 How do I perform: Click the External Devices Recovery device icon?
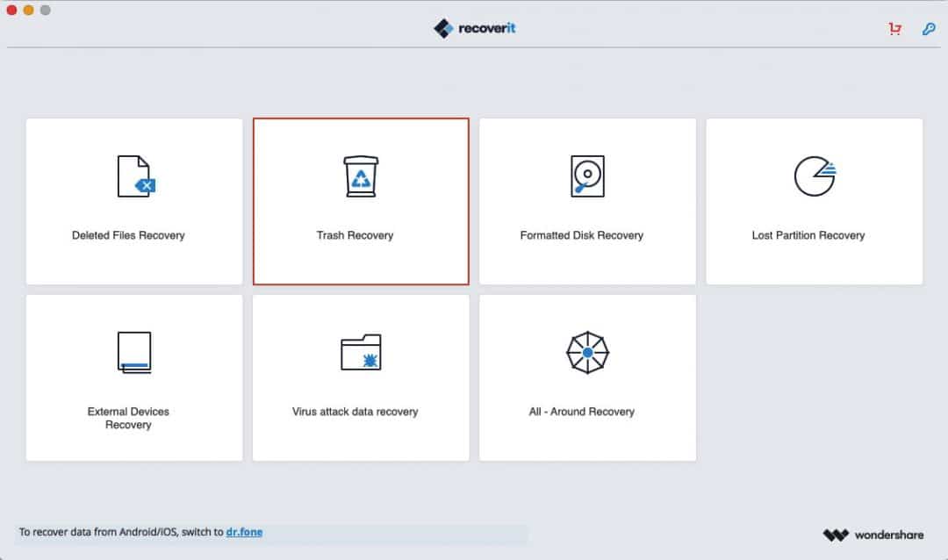coord(134,352)
